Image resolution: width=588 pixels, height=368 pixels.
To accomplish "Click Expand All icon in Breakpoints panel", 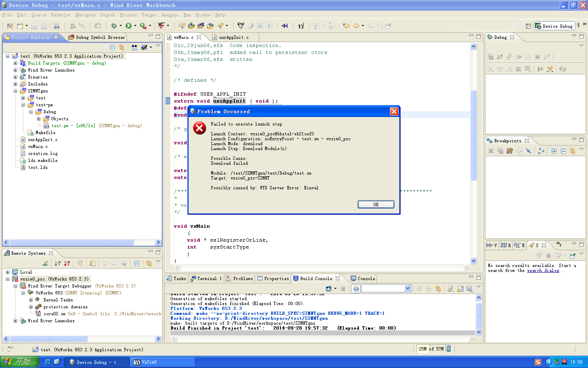I will coord(554,151).
